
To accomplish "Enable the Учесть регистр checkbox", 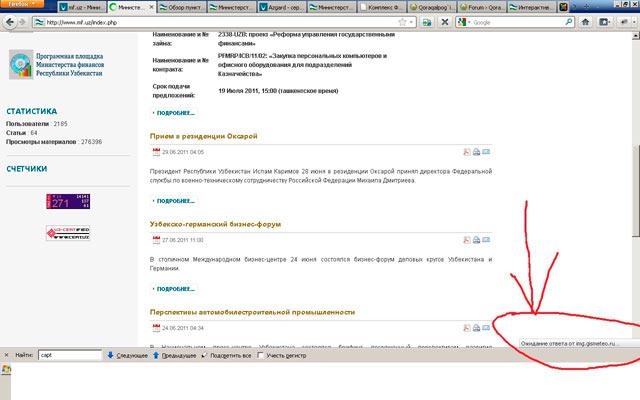I will click(259, 355).
